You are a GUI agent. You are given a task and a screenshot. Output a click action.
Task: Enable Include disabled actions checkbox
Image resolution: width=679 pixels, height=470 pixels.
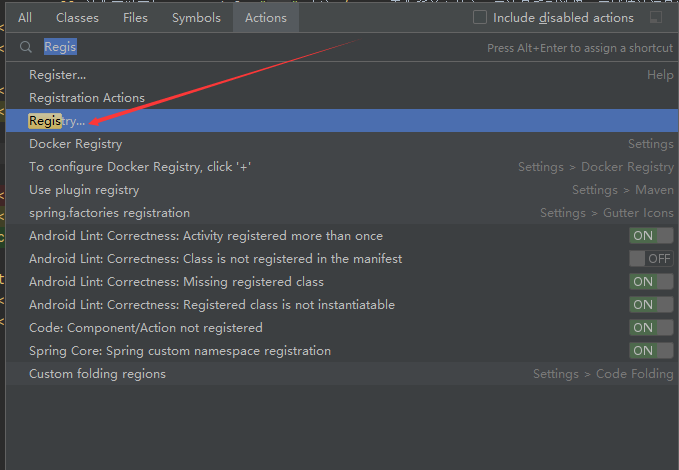click(x=480, y=18)
